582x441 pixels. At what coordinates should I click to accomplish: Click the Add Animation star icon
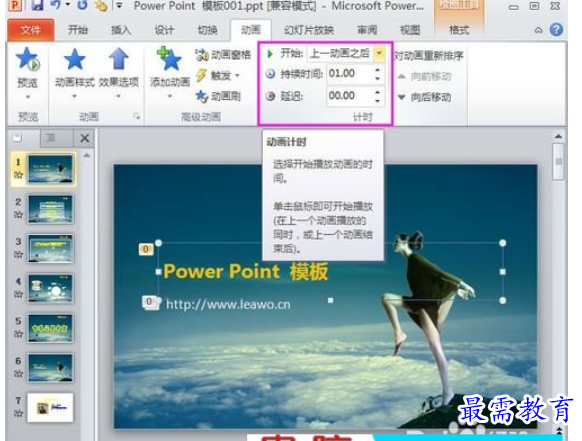click(x=170, y=59)
